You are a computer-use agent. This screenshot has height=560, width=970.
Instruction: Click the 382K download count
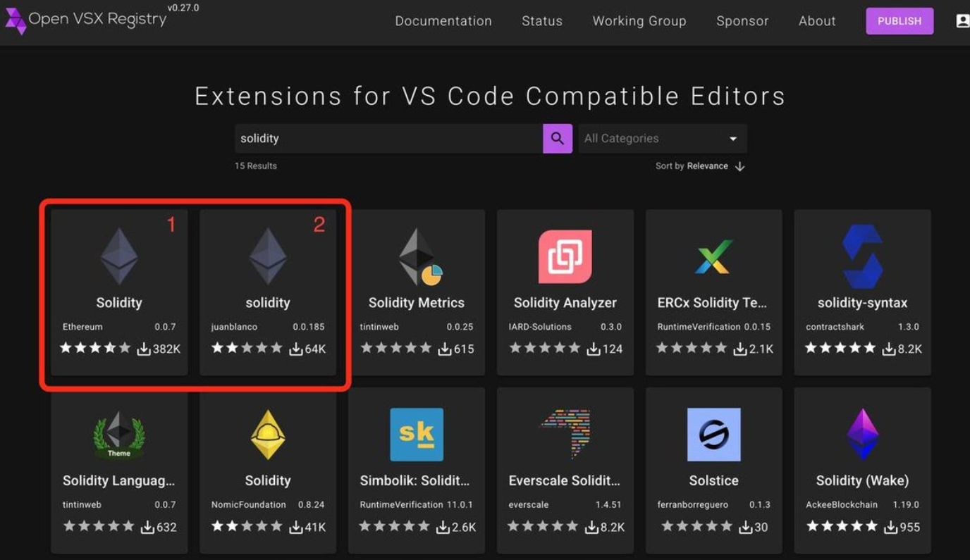pos(167,349)
